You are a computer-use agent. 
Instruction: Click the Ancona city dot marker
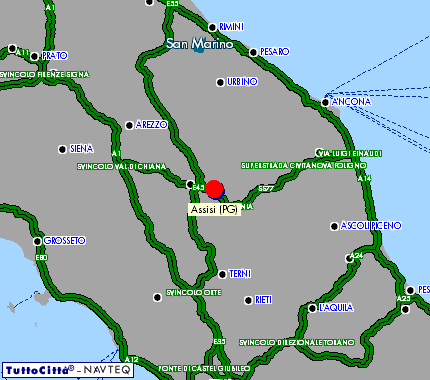[x=325, y=102]
